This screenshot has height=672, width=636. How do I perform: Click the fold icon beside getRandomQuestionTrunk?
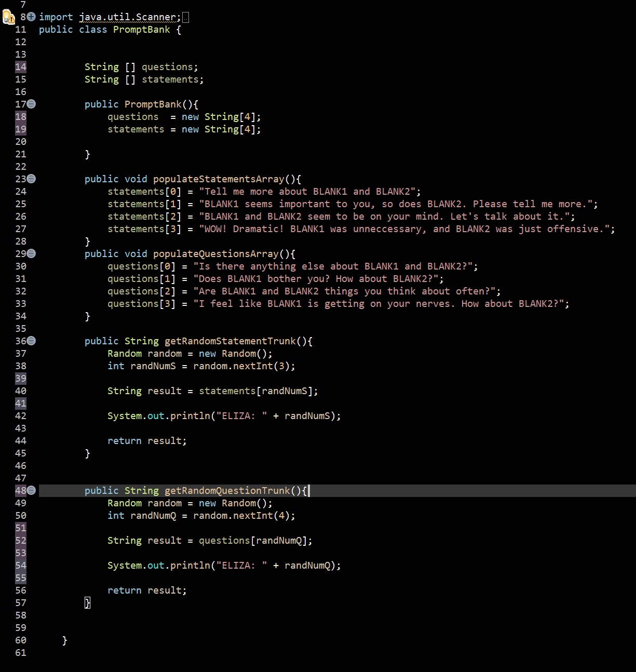pyautogui.click(x=30, y=490)
